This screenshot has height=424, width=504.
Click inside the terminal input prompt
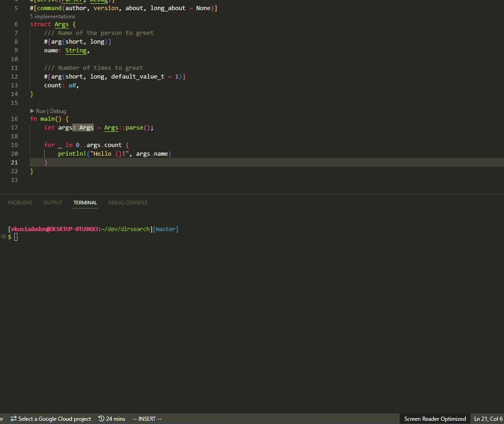(x=16, y=237)
